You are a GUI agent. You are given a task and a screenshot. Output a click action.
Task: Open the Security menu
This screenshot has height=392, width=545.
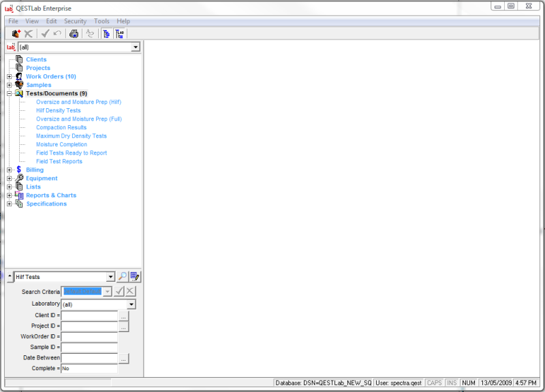[x=75, y=21]
